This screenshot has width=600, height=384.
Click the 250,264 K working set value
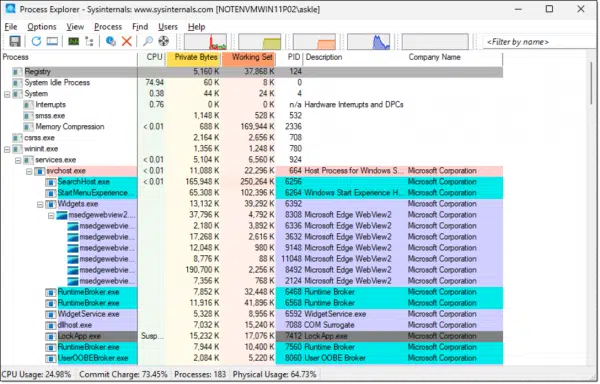pyautogui.click(x=257, y=182)
